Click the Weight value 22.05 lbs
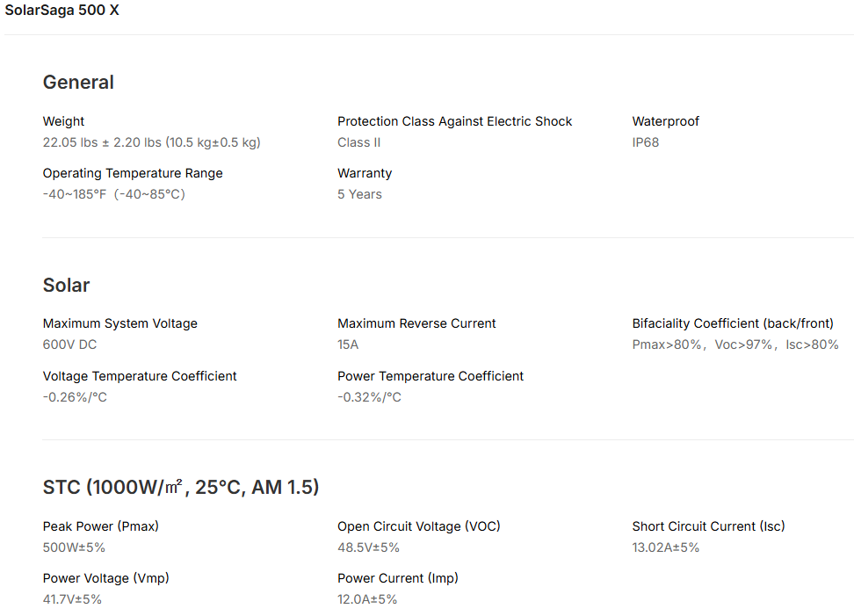Image resolution: width=854 pixels, height=616 pixels. click(151, 142)
